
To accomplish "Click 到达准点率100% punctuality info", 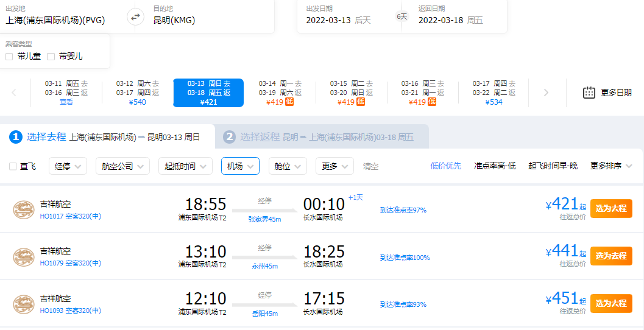I will click(x=405, y=258).
